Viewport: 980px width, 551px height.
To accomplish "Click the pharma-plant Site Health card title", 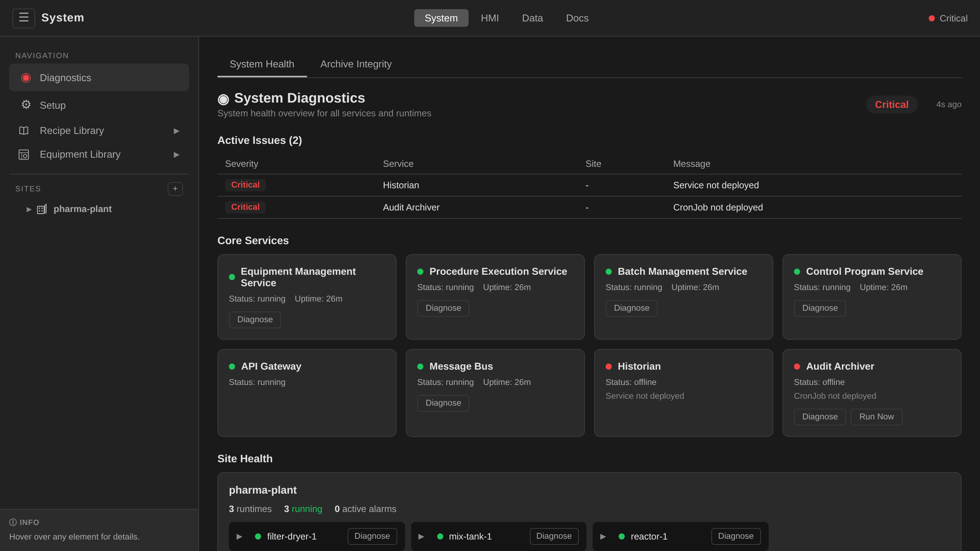I will pos(263,490).
